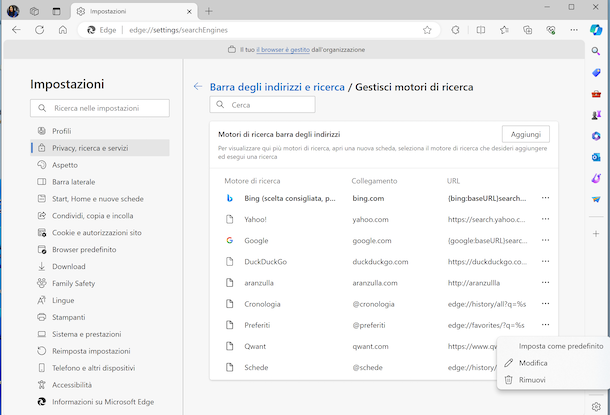This screenshot has width=610, height=415.
Task: Click the Cerca search engines field
Action: [262, 105]
